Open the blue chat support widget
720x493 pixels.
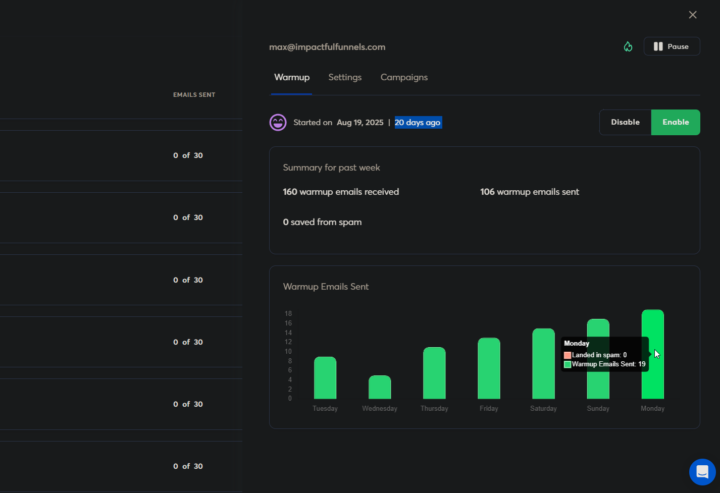point(702,472)
